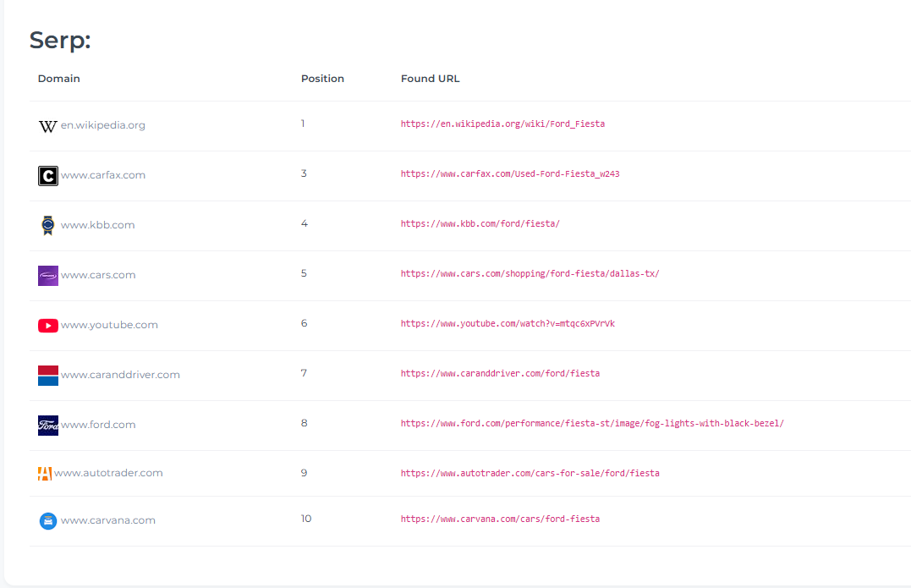The image size is (911, 588).
Task: Click the KBB badge icon
Action: point(47,225)
